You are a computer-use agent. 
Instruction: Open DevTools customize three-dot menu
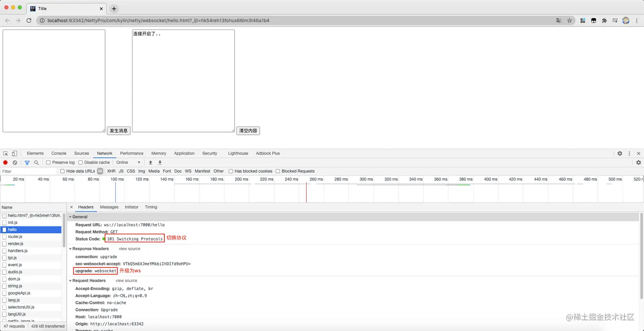tap(629, 154)
